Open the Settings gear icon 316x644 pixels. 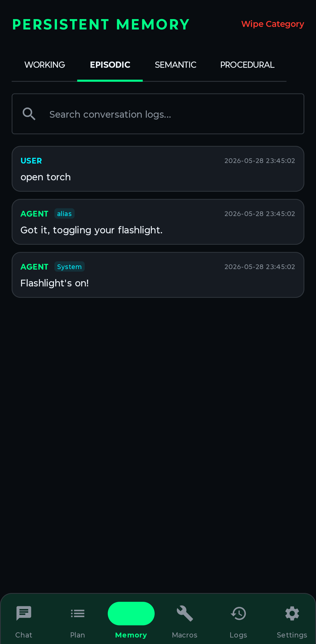point(292,613)
